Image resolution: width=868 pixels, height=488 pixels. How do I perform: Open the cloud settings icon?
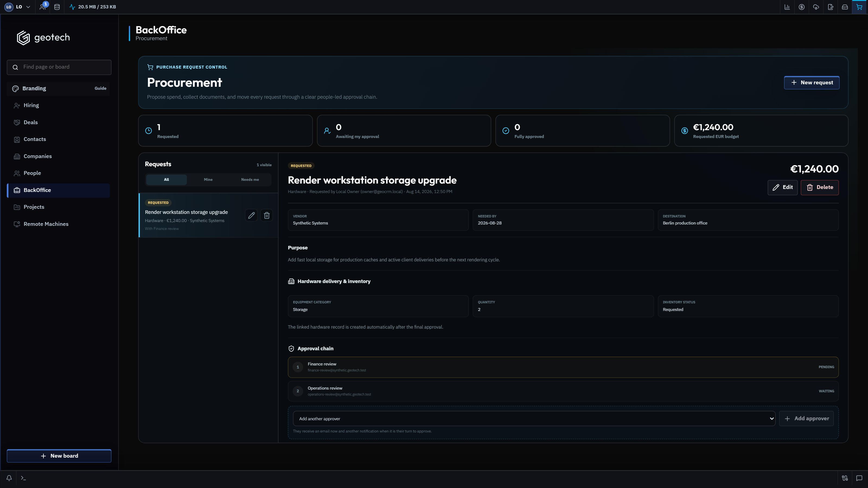click(x=816, y=7)
